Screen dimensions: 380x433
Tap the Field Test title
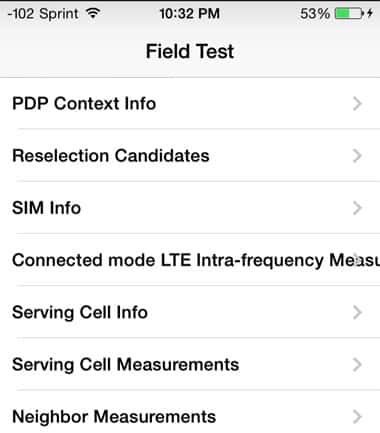pyautogui.click(x=190, y=52)
